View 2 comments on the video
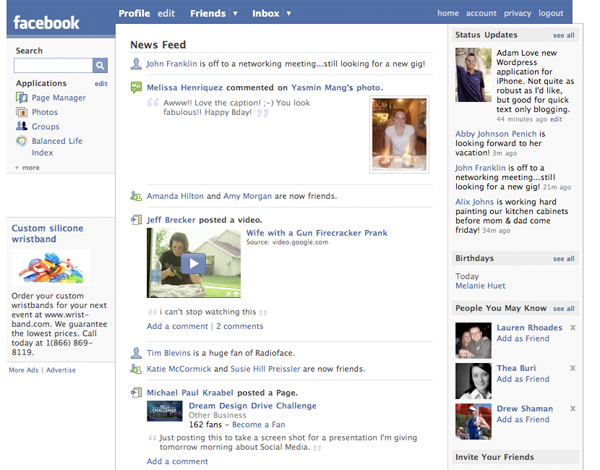The height and width of the screenshot is (470, 600). pyautogui.click(x=240, y=326)
